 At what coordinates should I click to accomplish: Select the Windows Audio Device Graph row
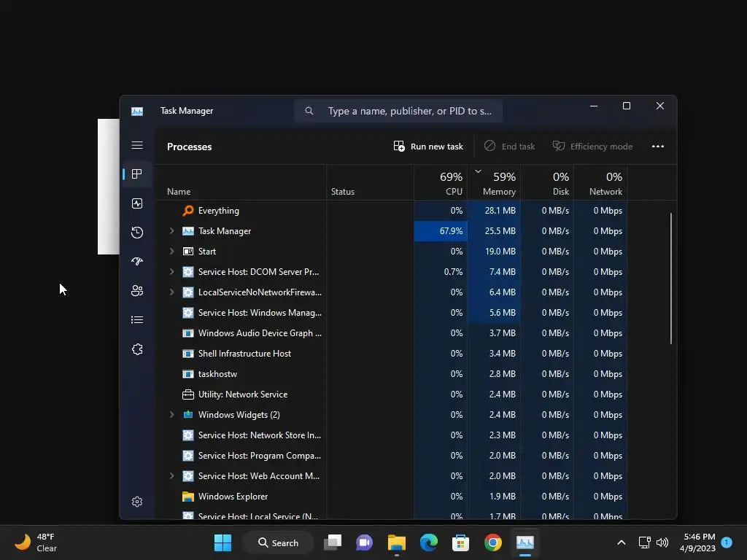[392, 333]
